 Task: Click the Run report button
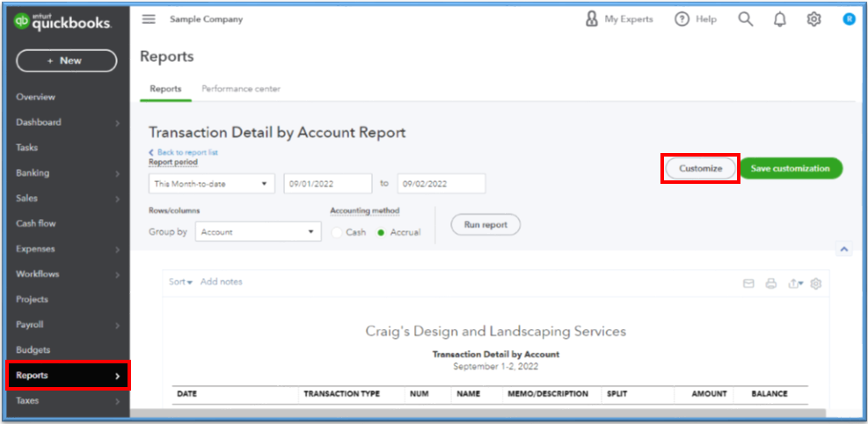tap(485, 224)
